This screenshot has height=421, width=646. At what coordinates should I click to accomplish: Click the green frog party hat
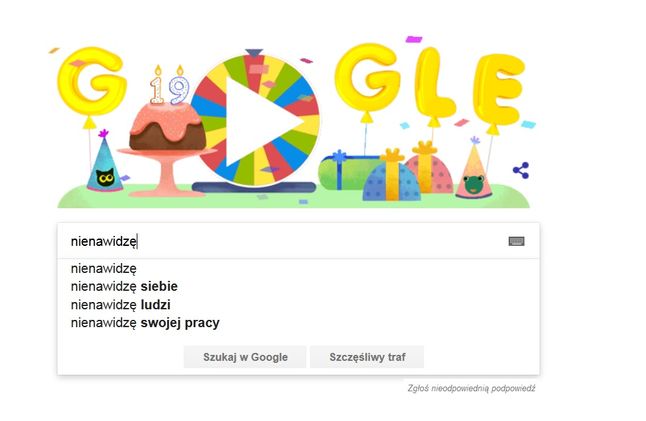pyautogui.click(x=474, y=169)
